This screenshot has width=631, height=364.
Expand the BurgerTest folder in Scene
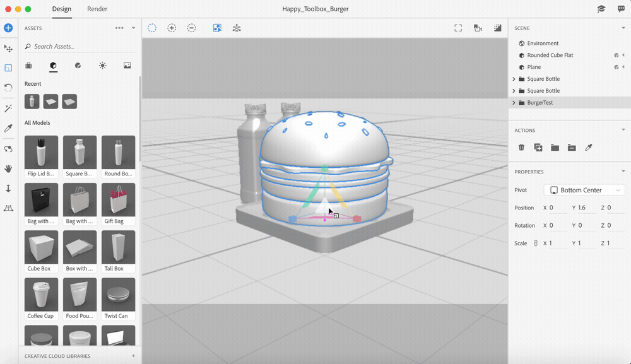tap(514, 103)
